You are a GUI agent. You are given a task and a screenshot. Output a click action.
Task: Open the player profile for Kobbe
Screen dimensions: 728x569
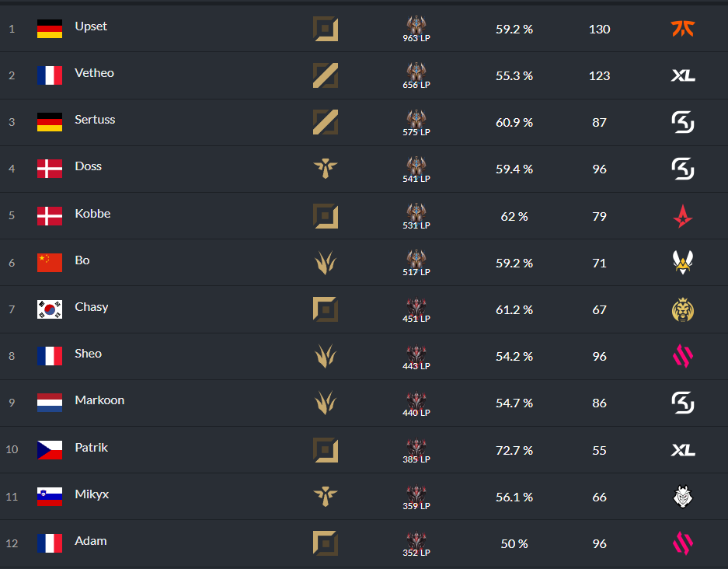point(92,214)
